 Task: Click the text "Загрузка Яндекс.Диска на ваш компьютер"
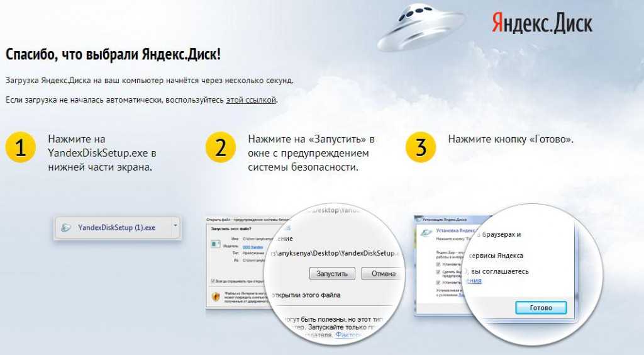click(x=85, y=81)
